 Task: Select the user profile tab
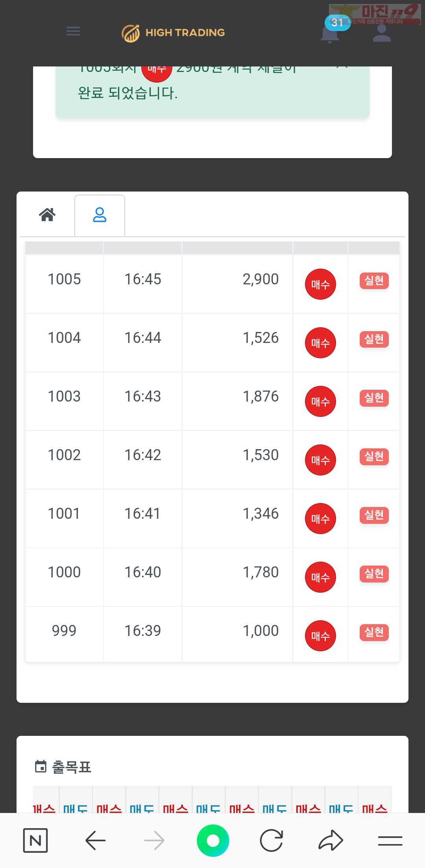[100, 215]
